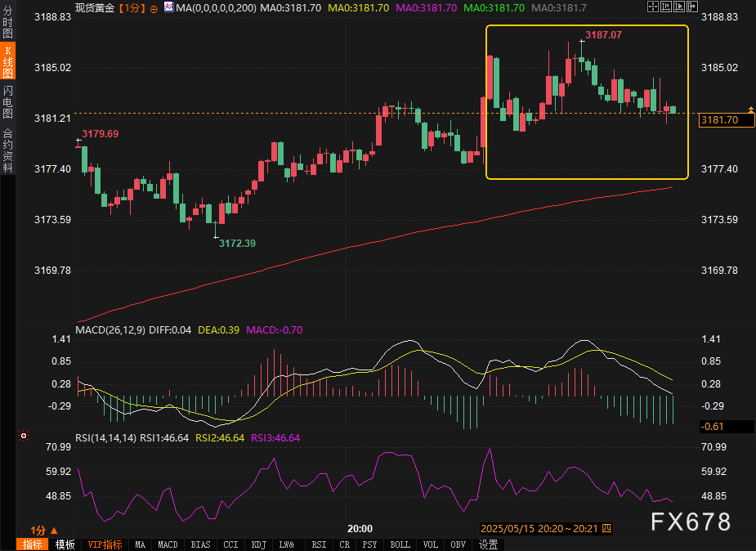
Task: Click the small red target icon at left edge
Action: pyautogui.click(x=22, y=436)
